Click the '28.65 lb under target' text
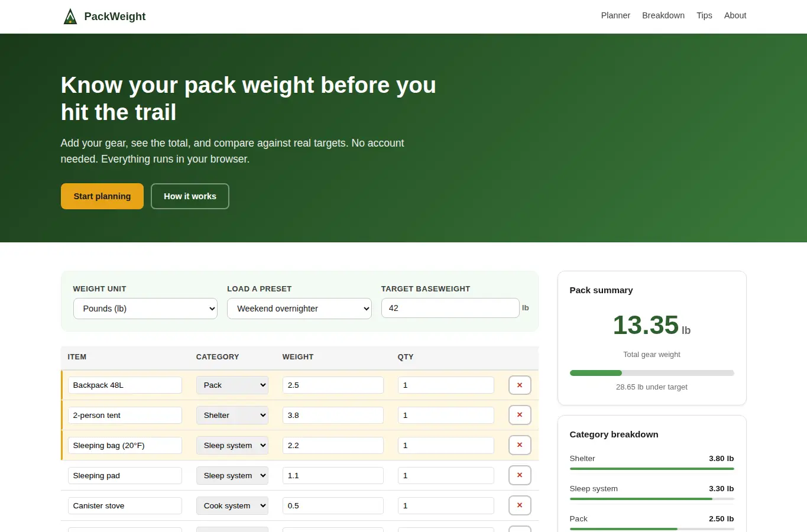Viewport: 807px width, 532px height. click(x=652, y=387)
